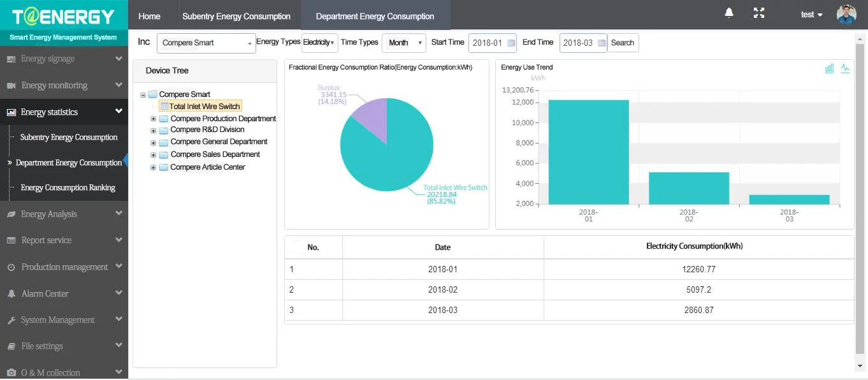Expand Production management sidebar menu
The image size is (868, 380).
point(64,267)
